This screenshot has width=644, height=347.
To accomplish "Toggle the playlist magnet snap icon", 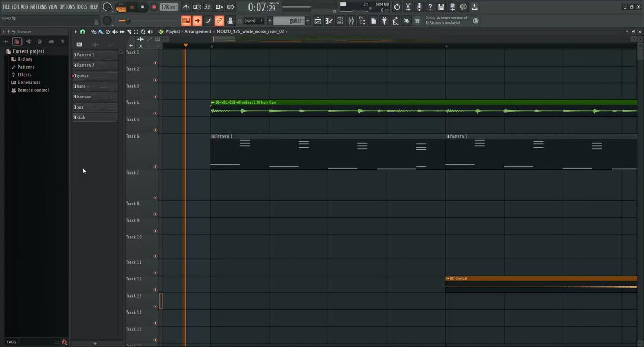I will (x=83, y=32).
